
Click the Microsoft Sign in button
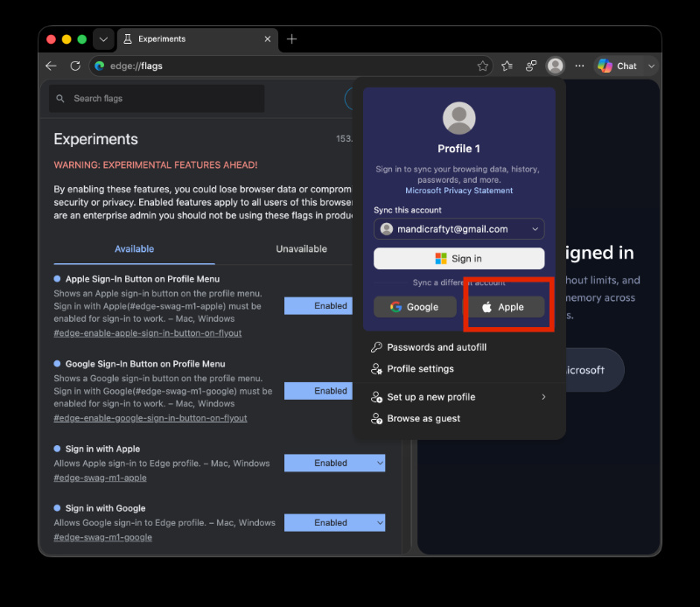point(458,259)
